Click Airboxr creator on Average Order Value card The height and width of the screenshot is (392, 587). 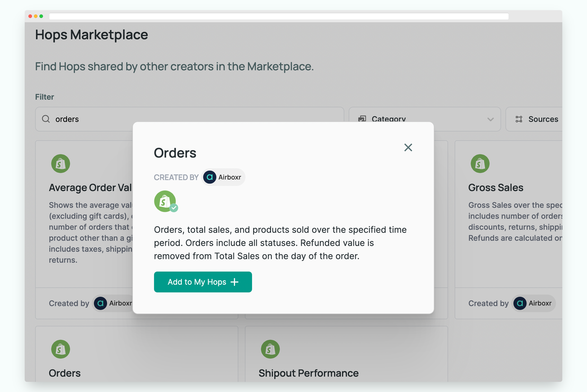coord(113,303)
